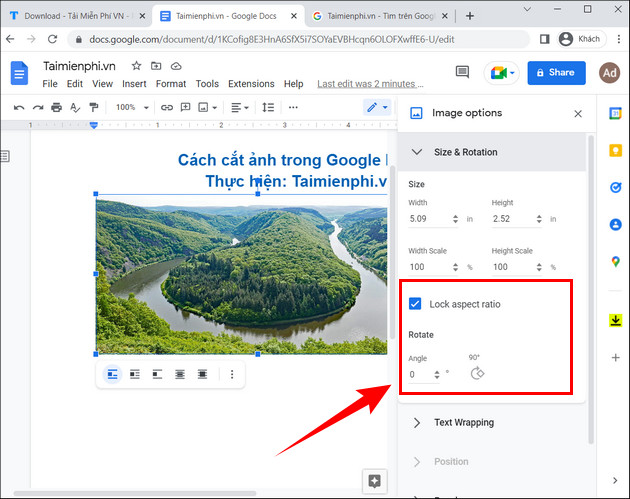Click the blue Share button
The width and height of the screenshot is (630, 499).
click(556, 73)
